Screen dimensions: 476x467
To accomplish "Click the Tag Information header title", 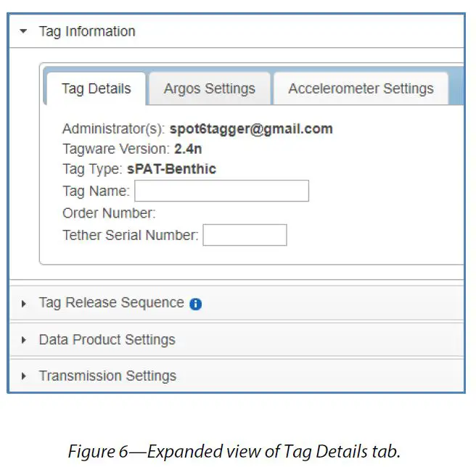I will (x=87, y=32).
